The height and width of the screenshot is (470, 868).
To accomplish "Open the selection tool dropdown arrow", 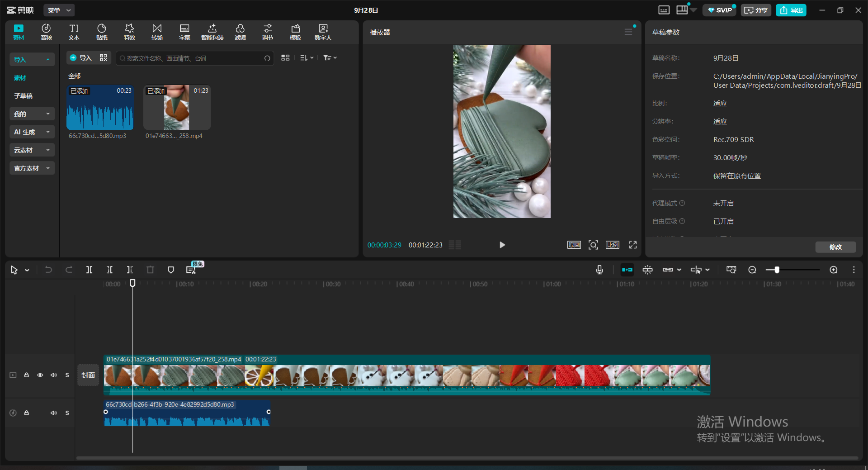I will click(27, 270).
